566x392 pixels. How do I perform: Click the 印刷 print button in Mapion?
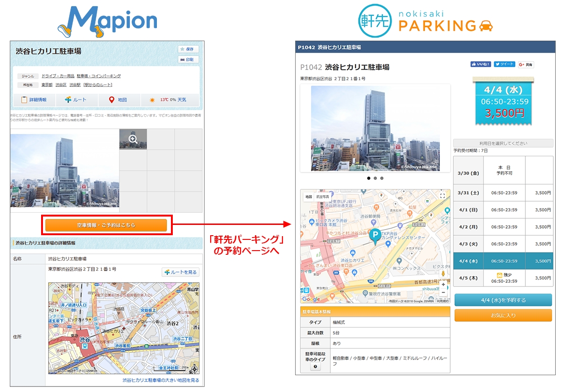click(x=188, y=59)
